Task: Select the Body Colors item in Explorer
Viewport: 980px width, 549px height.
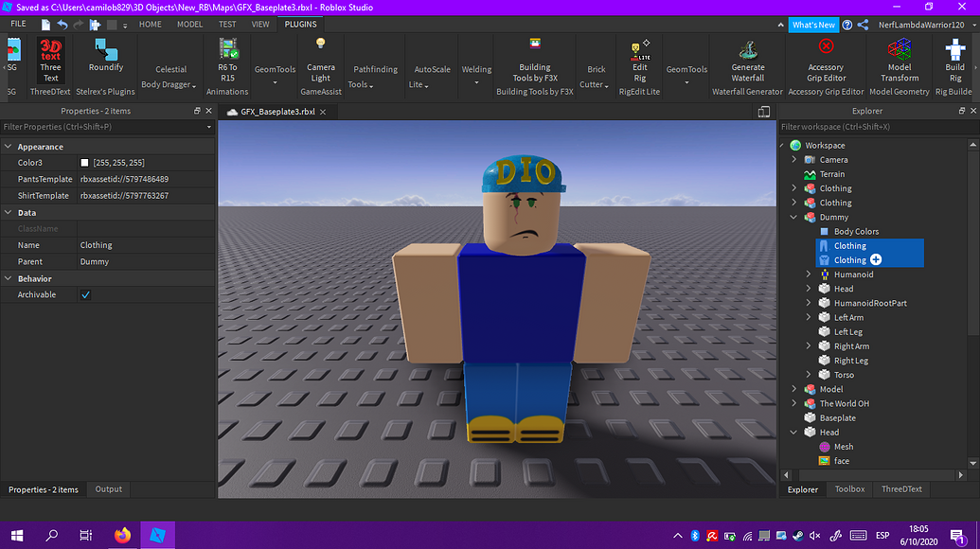Action: click(x=856, y=231)
